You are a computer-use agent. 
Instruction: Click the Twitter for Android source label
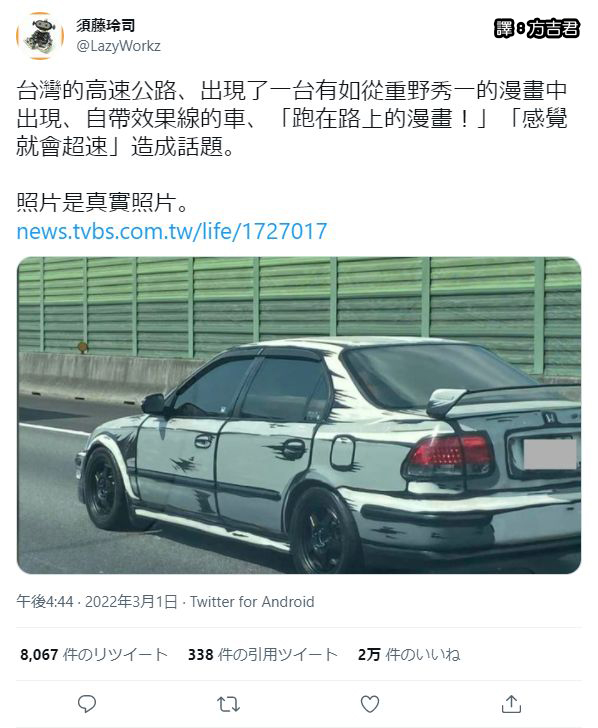(x=252, y=602)
